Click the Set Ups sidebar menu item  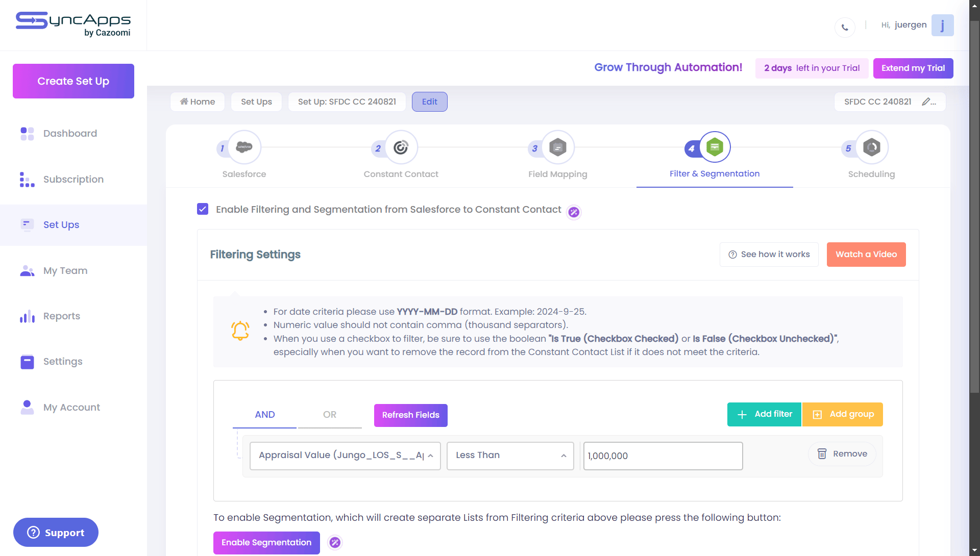coord(73,225)
